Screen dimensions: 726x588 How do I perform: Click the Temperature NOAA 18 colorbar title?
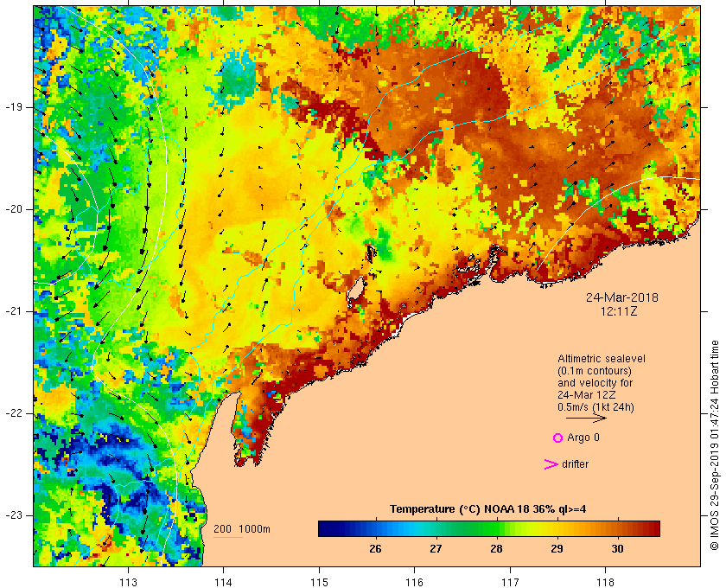click(x=488, y=509)
